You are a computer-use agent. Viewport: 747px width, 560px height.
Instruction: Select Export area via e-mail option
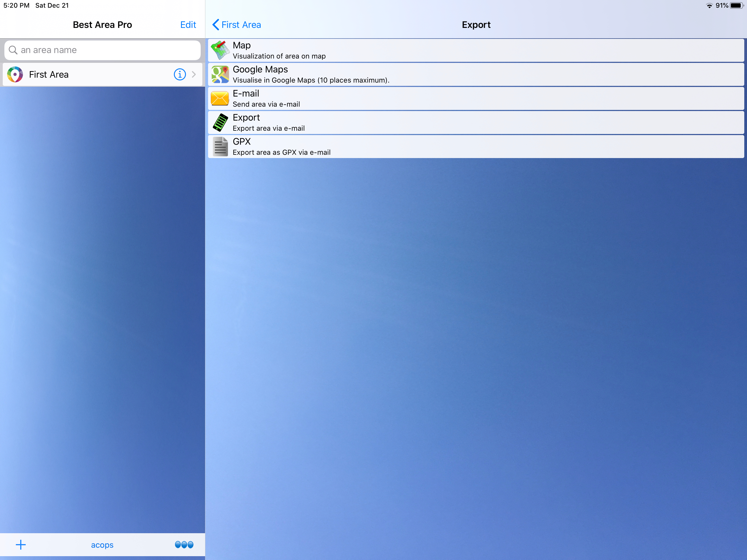pos(269,128)
